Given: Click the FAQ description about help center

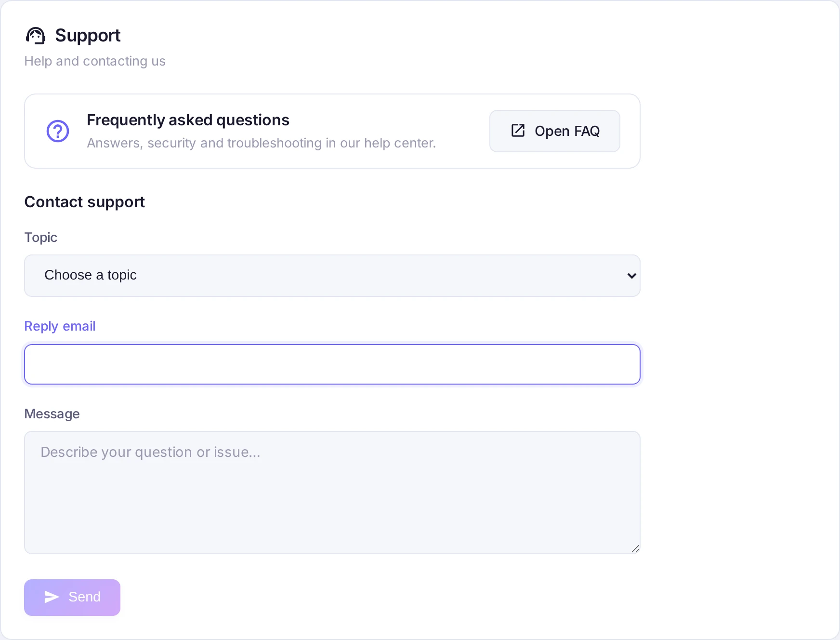Looking at the screenshot, I should 262,143.
